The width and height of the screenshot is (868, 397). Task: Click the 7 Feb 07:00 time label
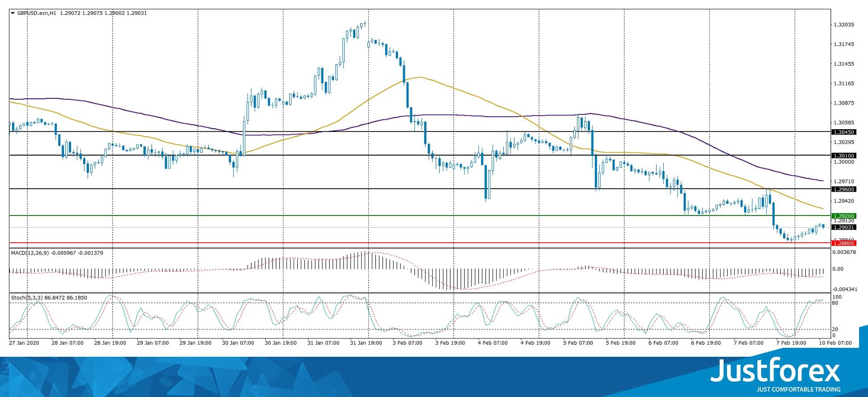pyautogui.click(x=749, y=343)
